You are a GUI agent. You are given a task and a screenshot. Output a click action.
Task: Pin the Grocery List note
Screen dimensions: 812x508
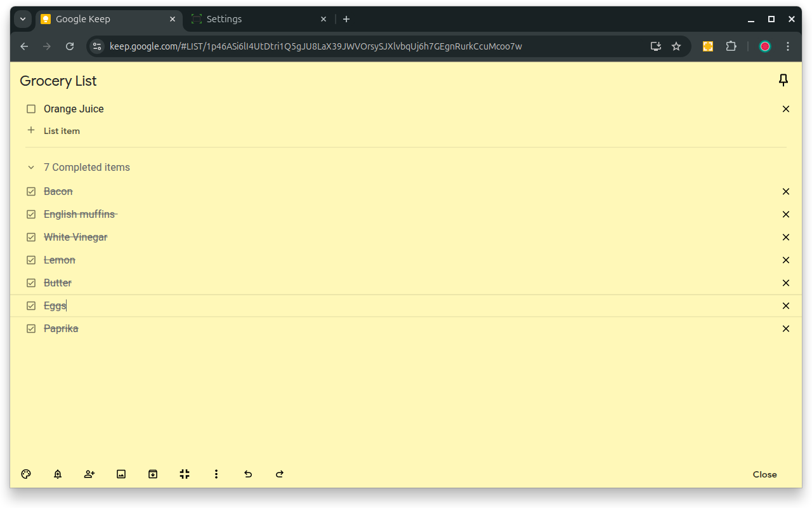point(783,80)
